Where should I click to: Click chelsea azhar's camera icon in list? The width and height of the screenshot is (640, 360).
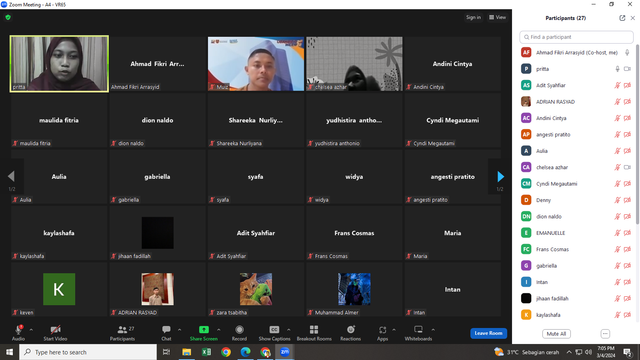coord(627,167)
